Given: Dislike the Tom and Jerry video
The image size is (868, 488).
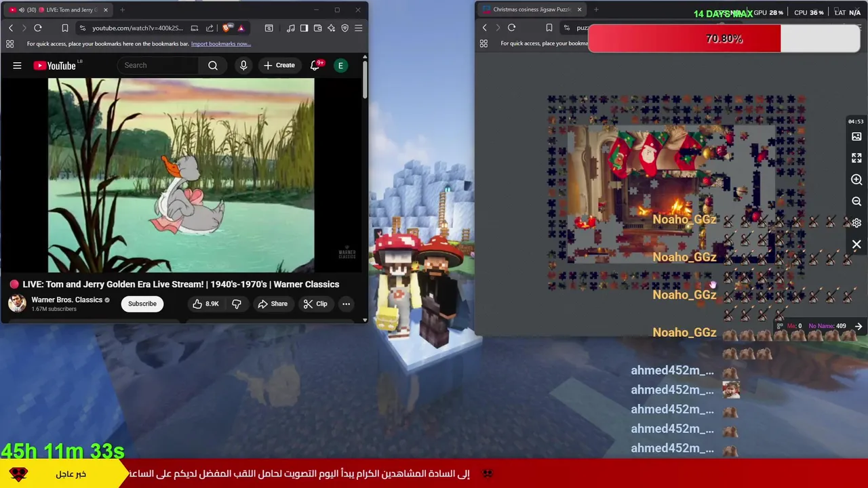Looking at the screenshot, I should [237, 304].
